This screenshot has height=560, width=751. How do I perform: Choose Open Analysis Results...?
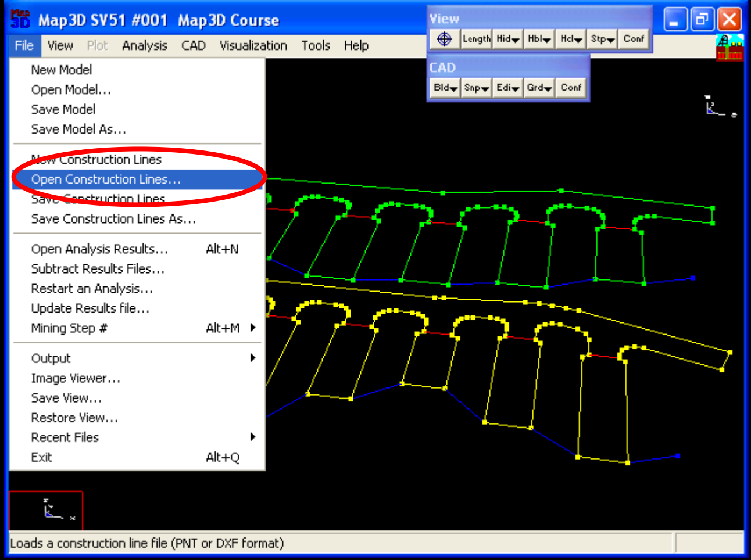point(137,249)
